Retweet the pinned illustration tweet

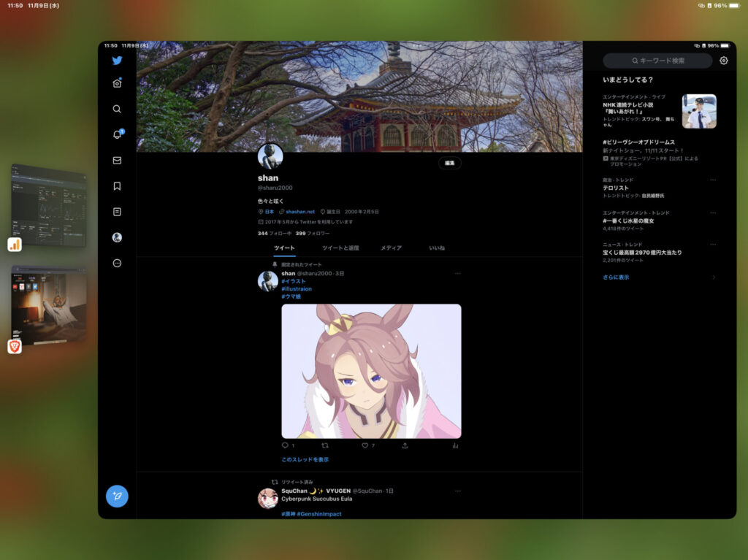[325, 445]
